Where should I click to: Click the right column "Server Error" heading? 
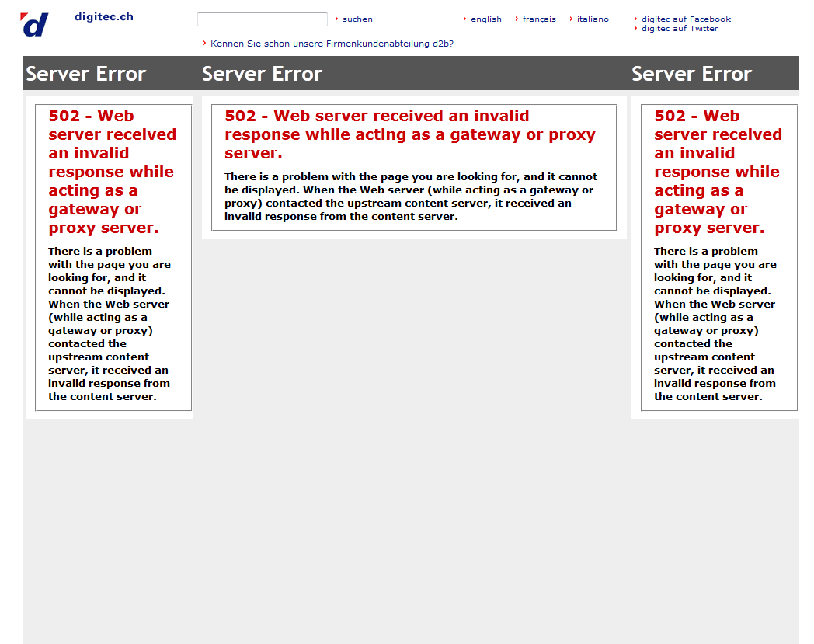(x=691, y=74)
